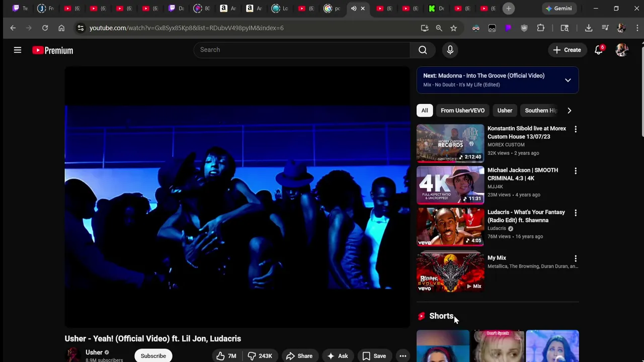Open the media controls icon in toolbar
This screenshot has width=644, height=362.
coord(605,28)
